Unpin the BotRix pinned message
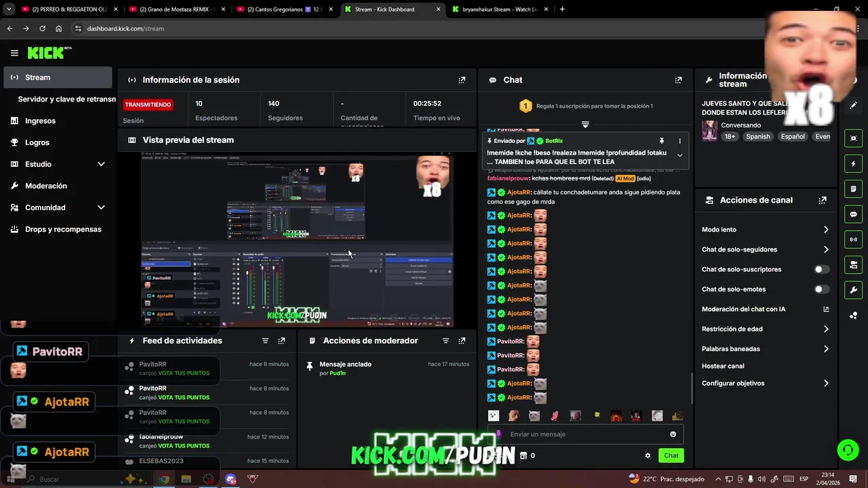 click(x=662, y=141)
